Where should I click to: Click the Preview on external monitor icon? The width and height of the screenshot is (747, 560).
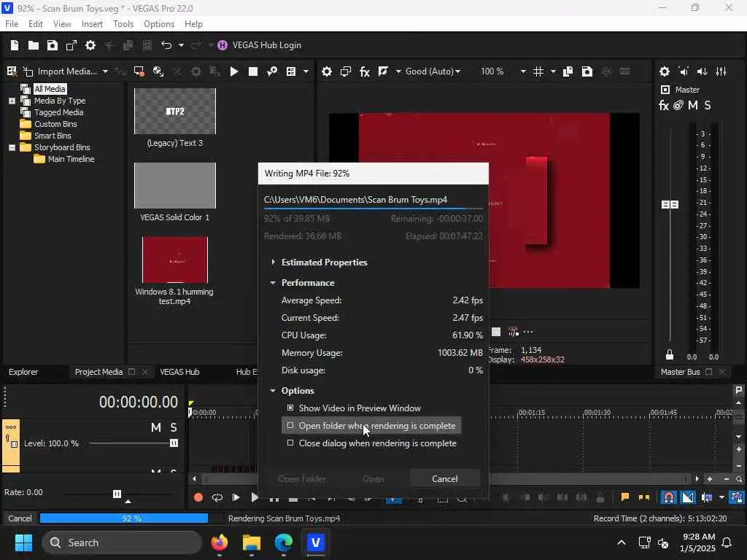point(345,71)
